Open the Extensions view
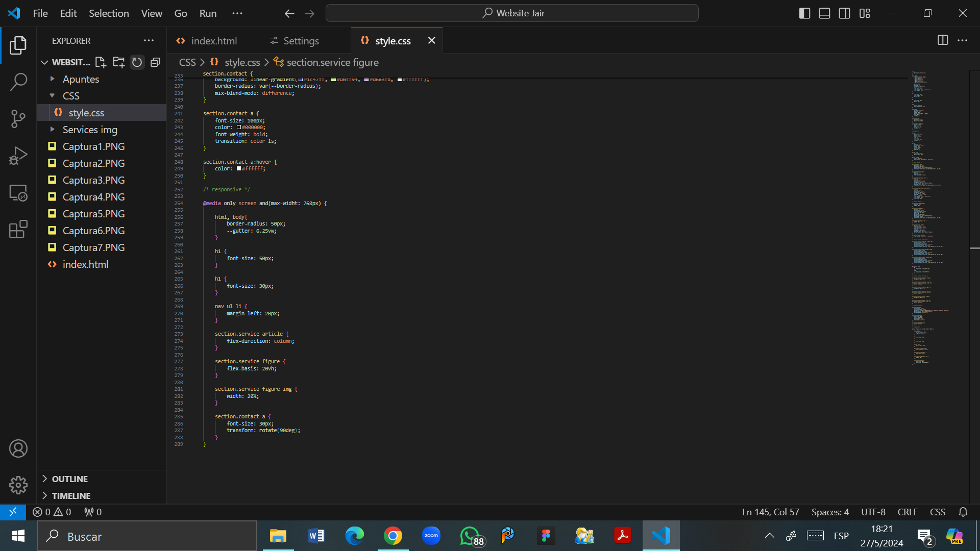980x551 pixels. (x=18, y=230)
